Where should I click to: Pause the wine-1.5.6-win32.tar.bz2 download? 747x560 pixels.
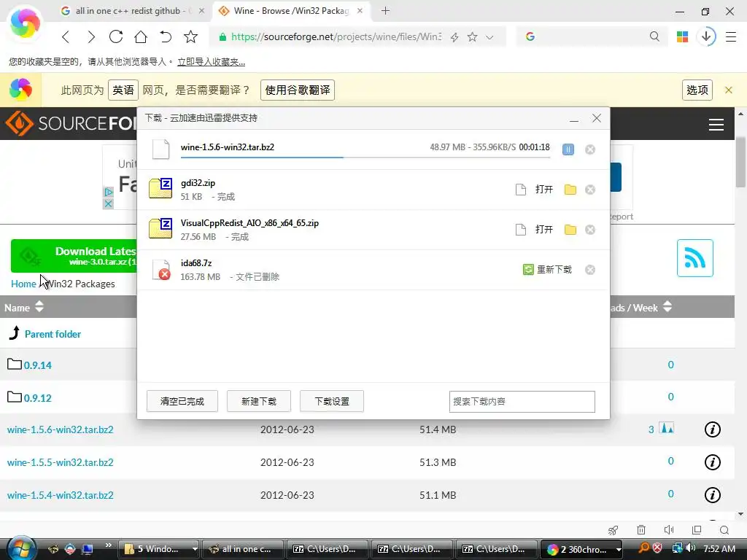click(568, 149)
